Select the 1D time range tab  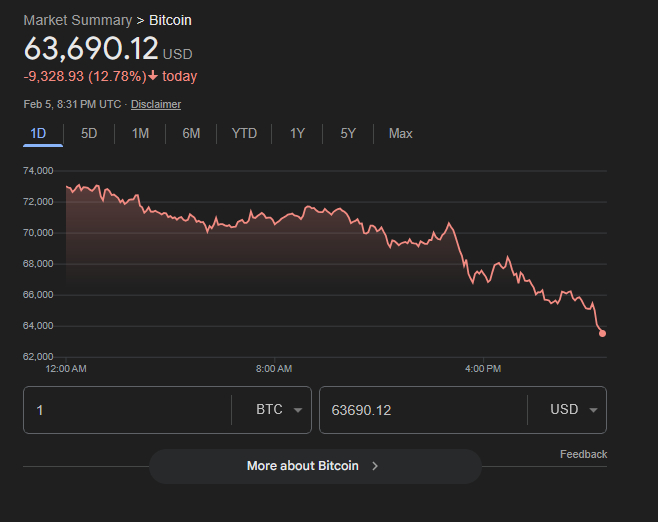(x=38, y=133)
